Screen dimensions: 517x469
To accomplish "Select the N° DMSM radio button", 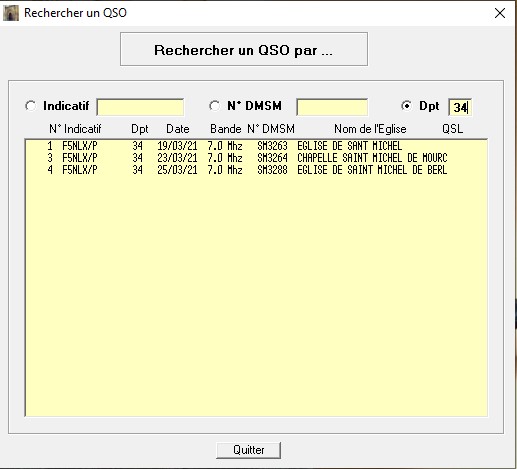I will point(214,106).
